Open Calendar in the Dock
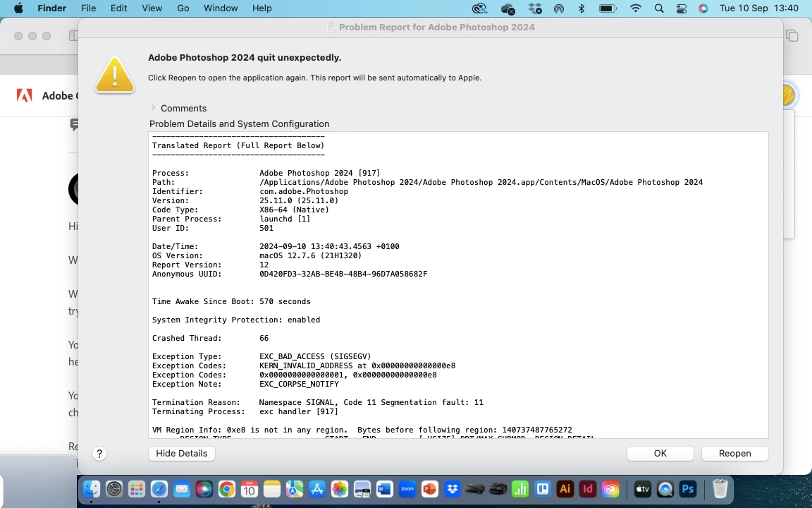Viewport: 812px width, 508px height. 249,489
